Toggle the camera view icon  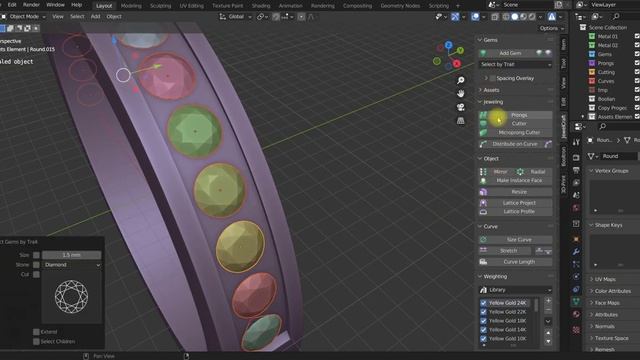[x=460, y=107]
